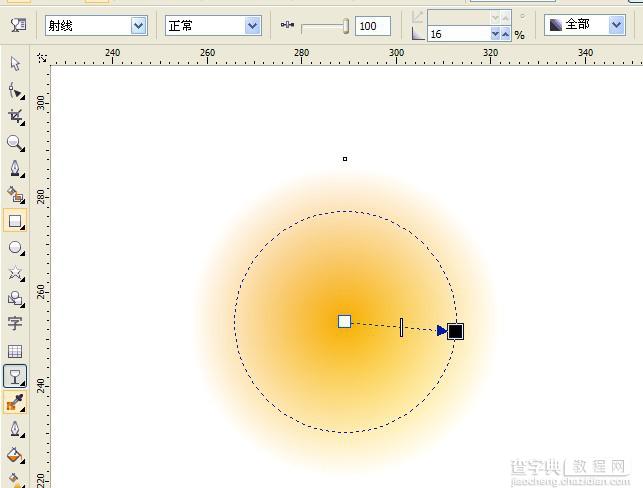Select the Zoom magnifier tool
Image resolution: width=643 pixels, height=488 pixels.
point(16,143)
